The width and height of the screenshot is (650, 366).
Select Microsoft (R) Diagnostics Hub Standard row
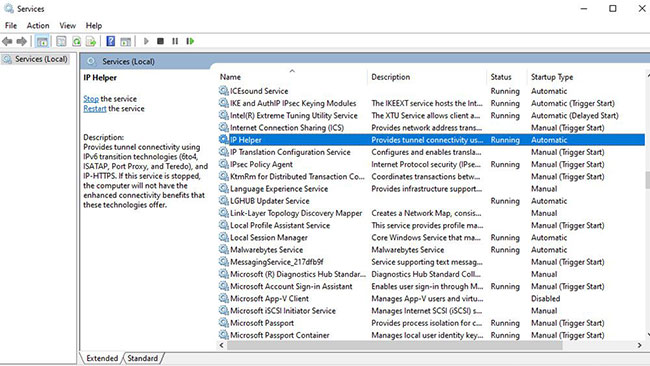coord(431,274)
